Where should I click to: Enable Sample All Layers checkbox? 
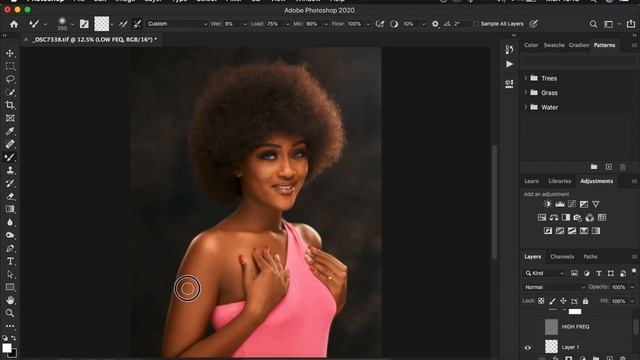pos(476,24)
